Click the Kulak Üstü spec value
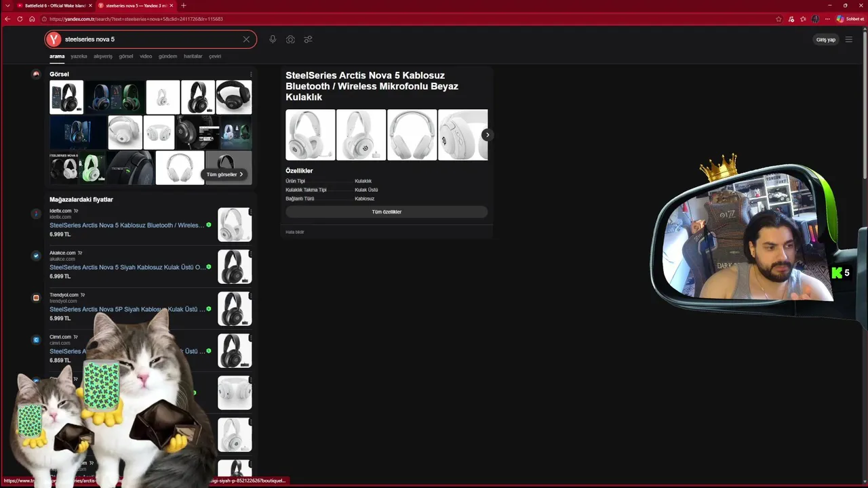 (366, 190)
